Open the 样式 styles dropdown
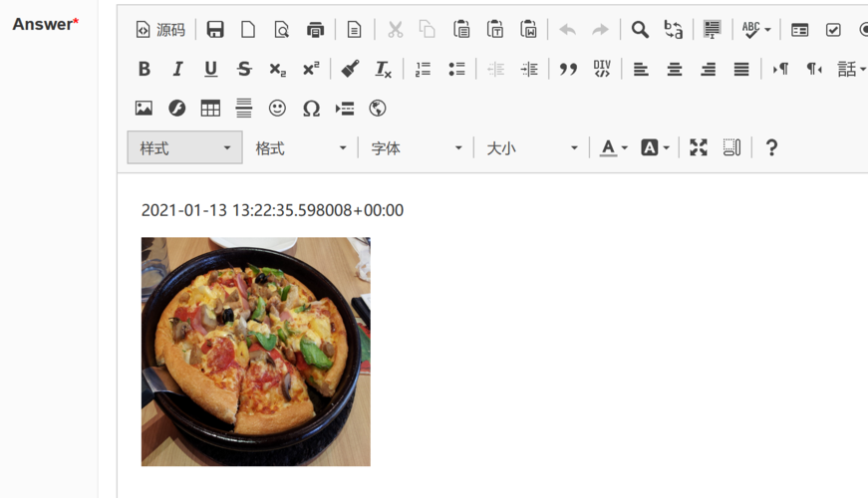The height and width of the screenshot is (498, 868). pos(185,147)
